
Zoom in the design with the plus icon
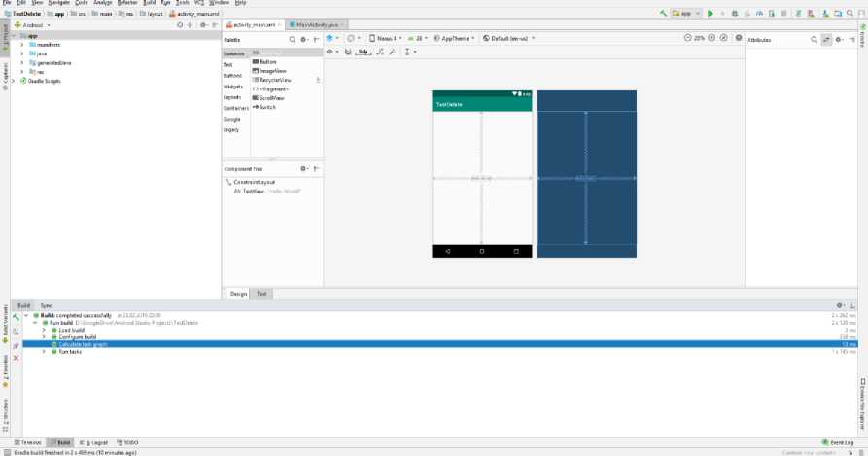click(x=712, y=38)
